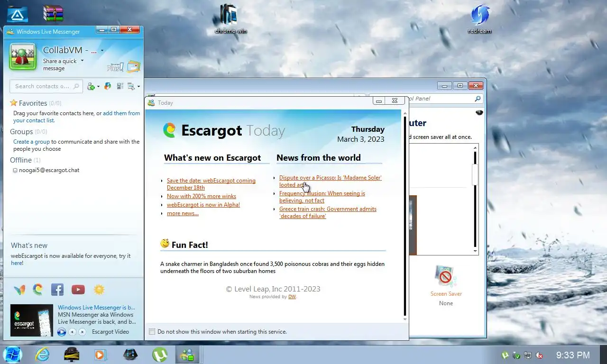
Task: Click the Today window scroll down arrow
Action: tap(405, 319)
